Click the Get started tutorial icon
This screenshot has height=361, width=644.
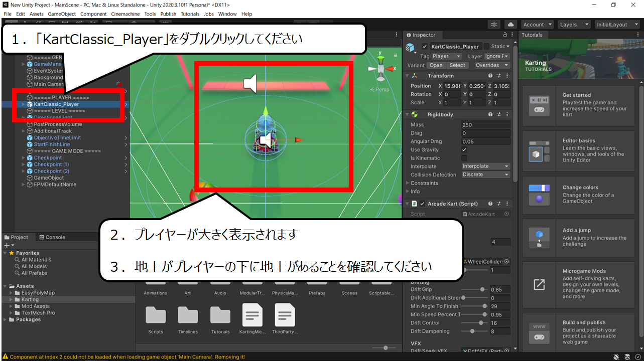[x=539, y=105]
